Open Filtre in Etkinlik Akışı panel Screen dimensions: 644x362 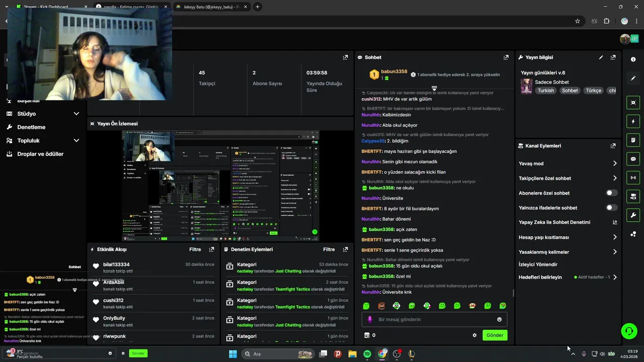coord(195,249)
